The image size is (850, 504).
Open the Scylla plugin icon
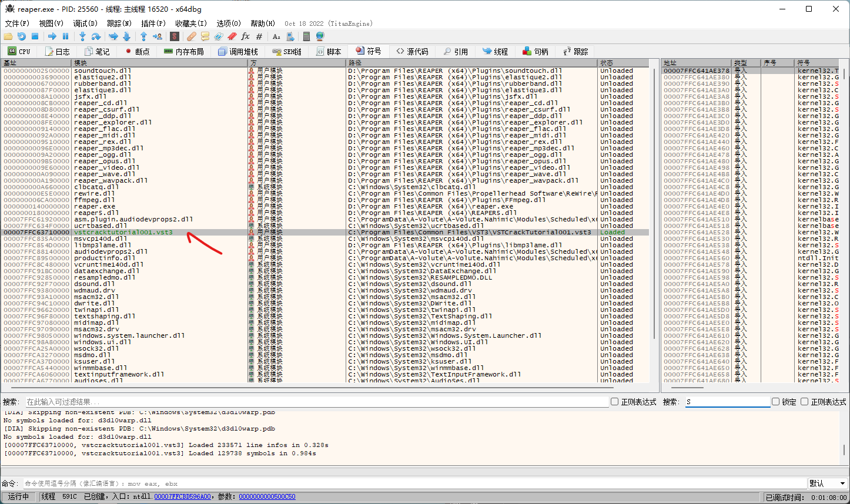[x=174, y=36]
